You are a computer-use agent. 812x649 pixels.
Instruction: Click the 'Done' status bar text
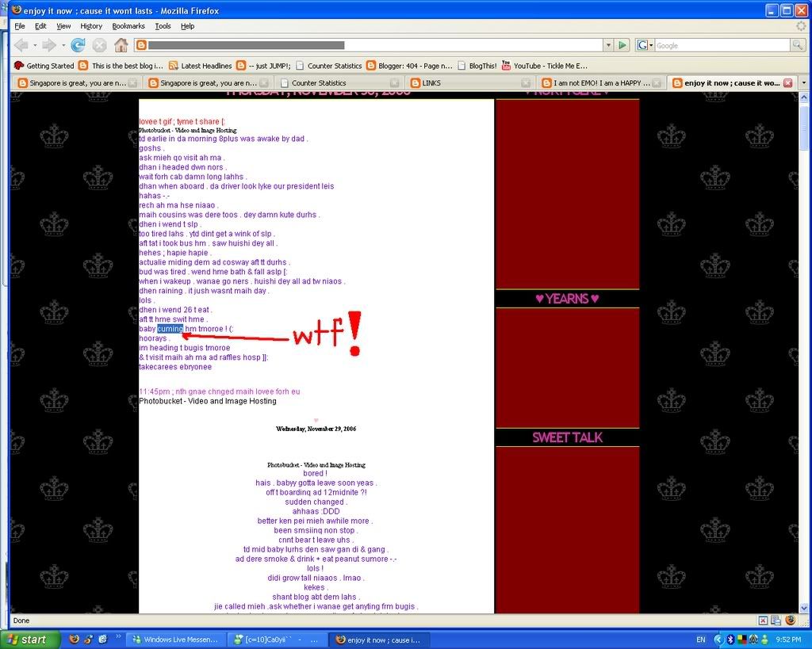pos(21,620)
